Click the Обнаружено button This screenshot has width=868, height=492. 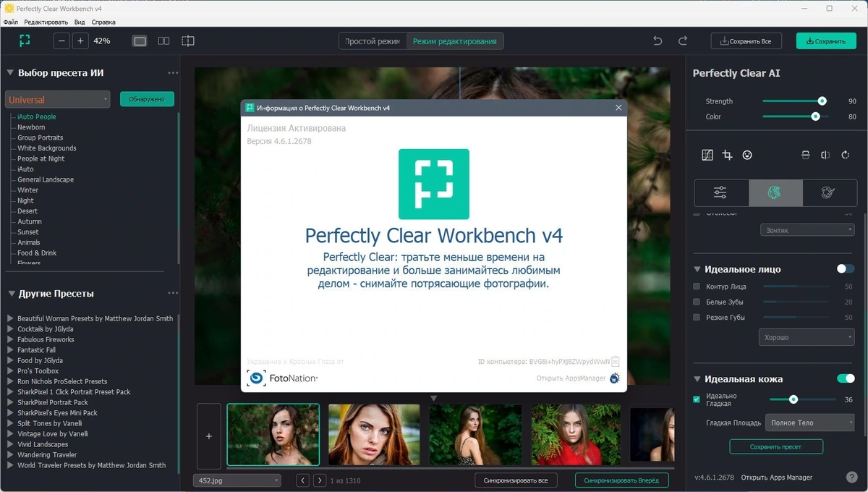click(147, 99)
